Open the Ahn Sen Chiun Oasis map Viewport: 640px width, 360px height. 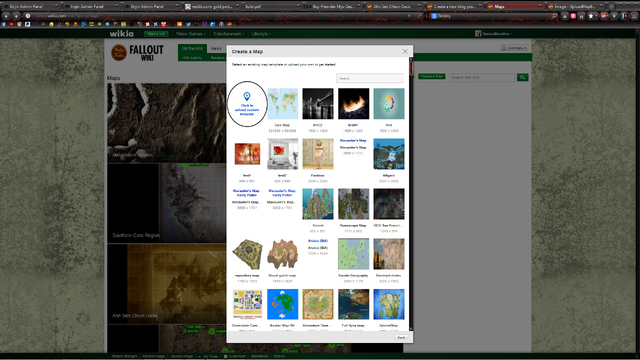coord(167,284)
